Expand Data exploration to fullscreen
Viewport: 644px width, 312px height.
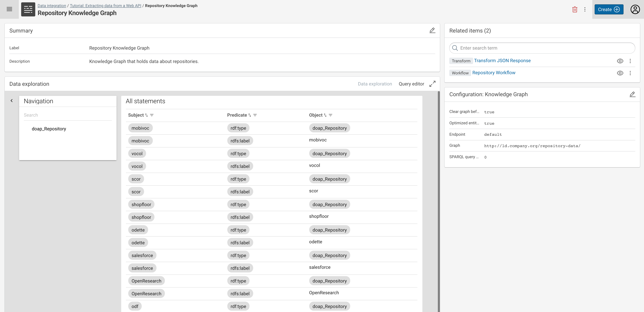[x=432, y=84]
